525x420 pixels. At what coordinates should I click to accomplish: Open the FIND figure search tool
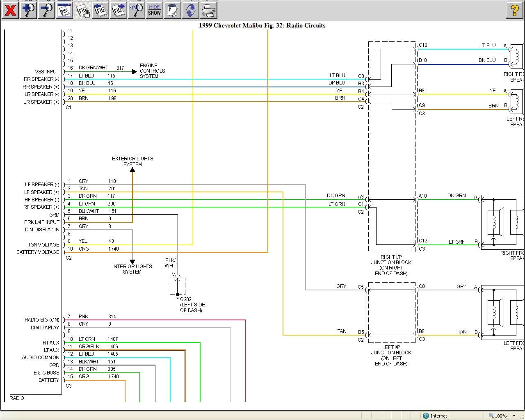[x=136, y=10]
